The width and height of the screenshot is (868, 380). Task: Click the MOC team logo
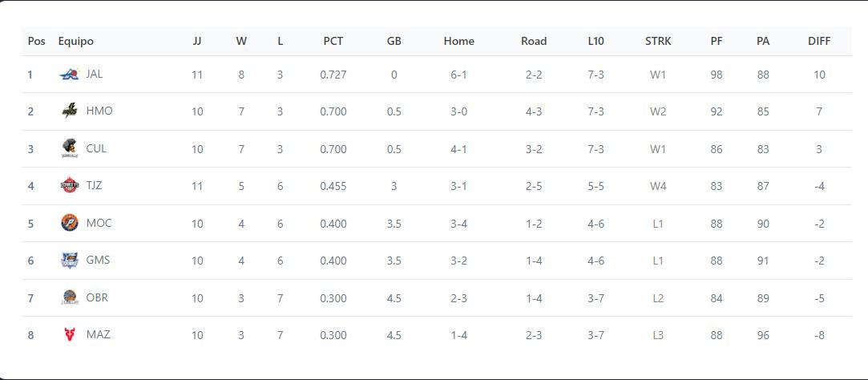pyautogui.click(x=70, y=223)
